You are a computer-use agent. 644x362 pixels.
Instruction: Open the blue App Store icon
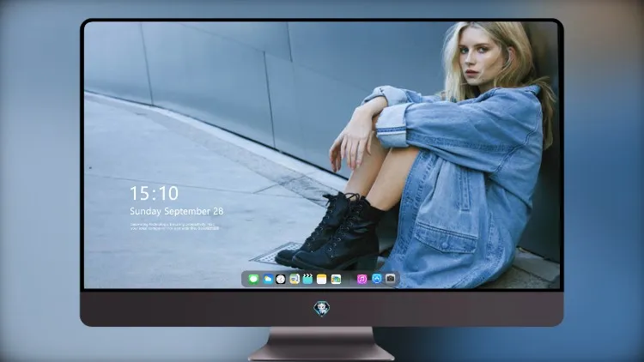coord(377,279)
